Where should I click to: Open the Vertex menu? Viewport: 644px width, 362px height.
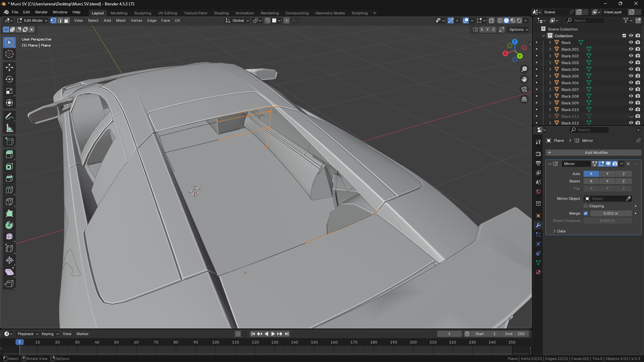coord(136,20)
